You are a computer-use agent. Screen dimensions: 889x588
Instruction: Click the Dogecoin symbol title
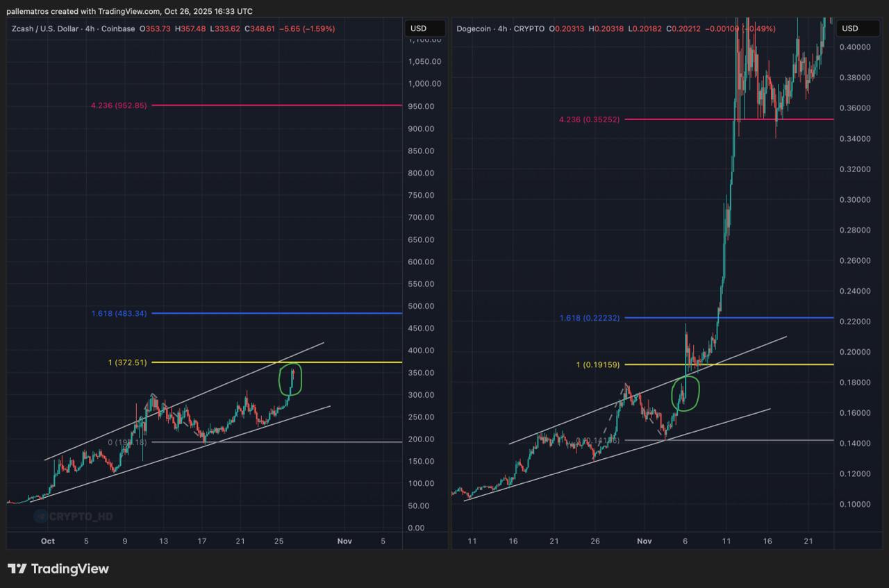point(474,29)
